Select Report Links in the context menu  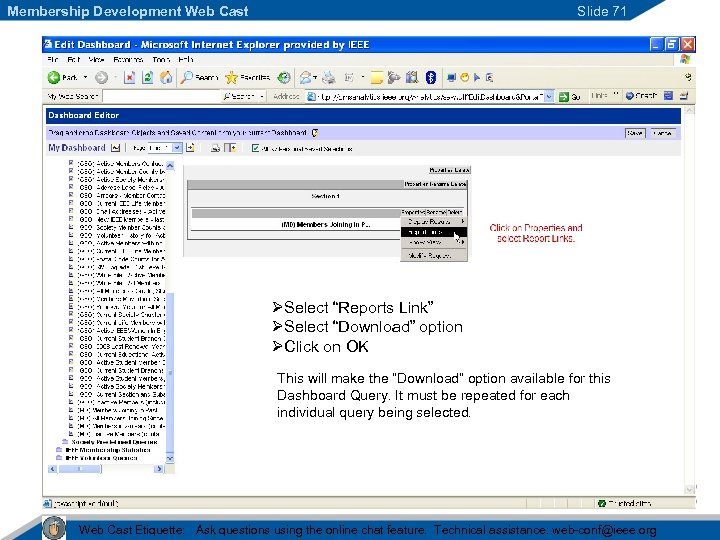433,232
